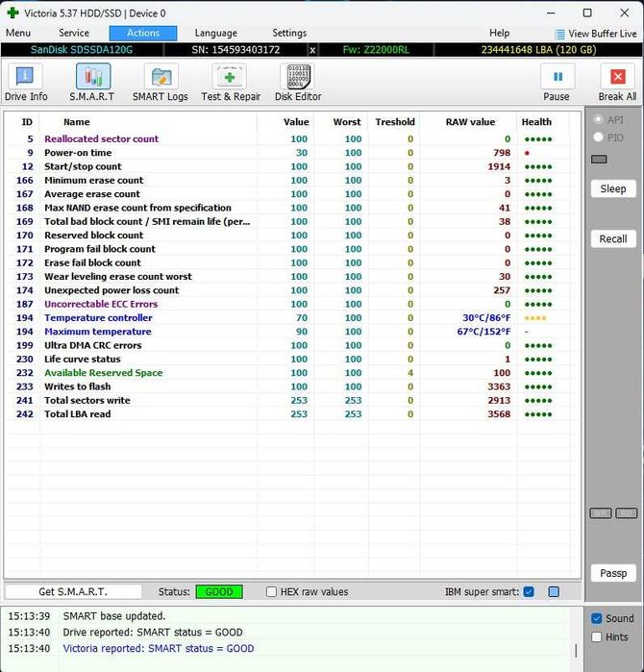Open the Test & Repair tool
The image size is (644, 672).
231,83
